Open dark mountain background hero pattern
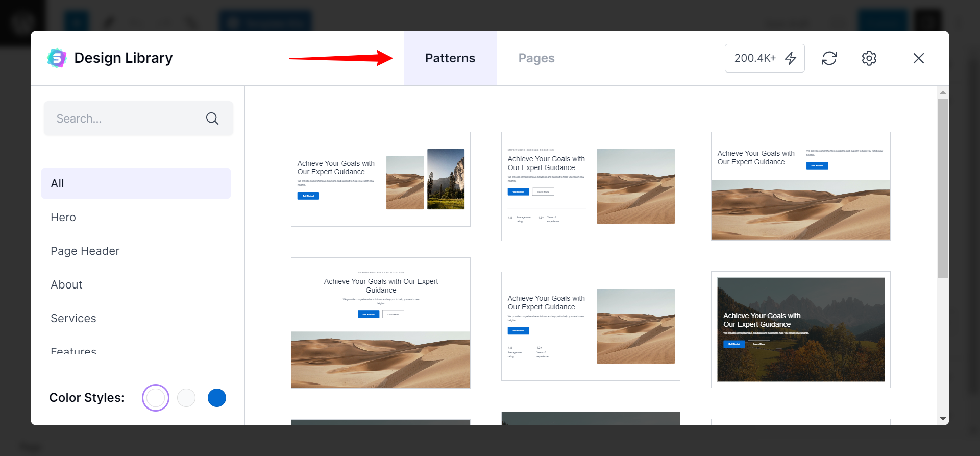Image resolution: width=980 pixels, height=456 pixels. point(801,329)
